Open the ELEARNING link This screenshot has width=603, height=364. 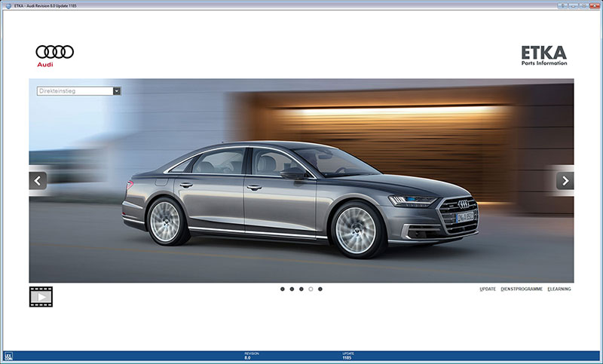(559, 289)
